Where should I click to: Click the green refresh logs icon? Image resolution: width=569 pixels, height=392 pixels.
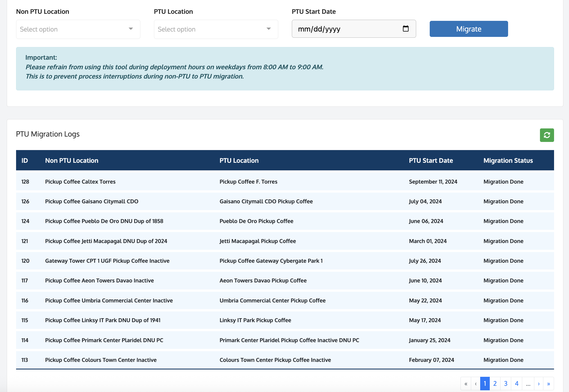point(547,135)
